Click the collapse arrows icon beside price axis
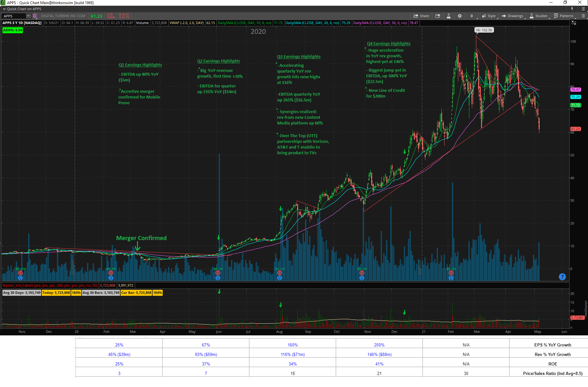The height and width of the screenshot is (387, 588). coord(574,23)
